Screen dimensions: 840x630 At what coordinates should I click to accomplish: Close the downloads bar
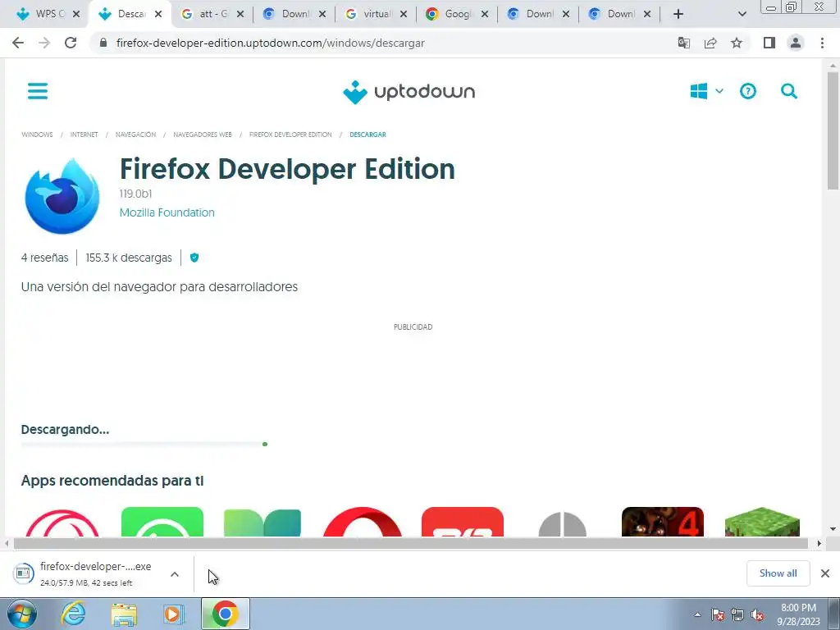825,573
